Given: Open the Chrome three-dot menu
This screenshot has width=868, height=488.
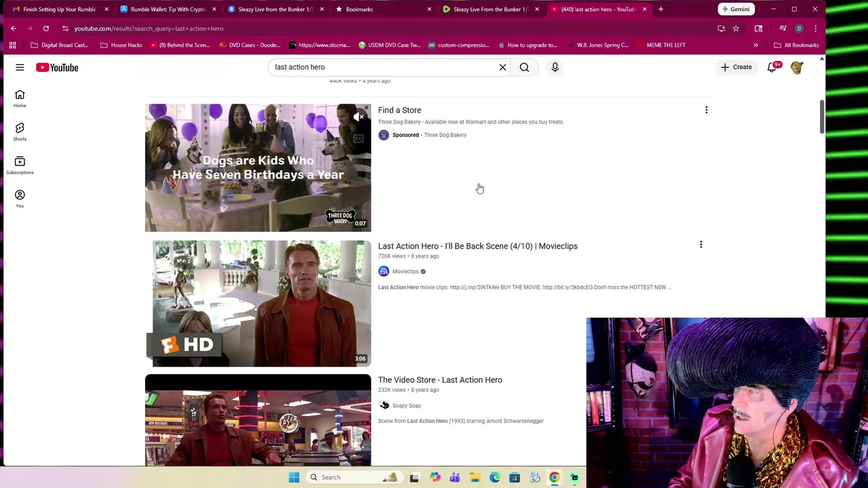Looking at the screenshot, I should click(x=815, y=28).
